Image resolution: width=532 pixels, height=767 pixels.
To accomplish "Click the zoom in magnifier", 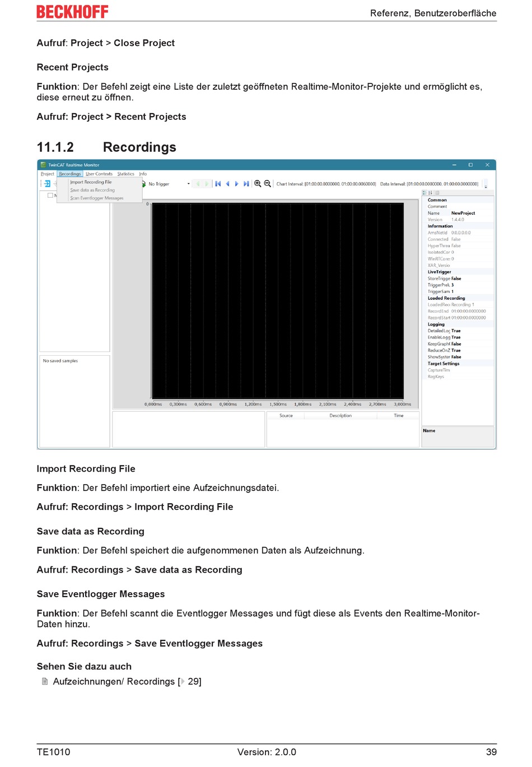I will [x=258, y=184].
